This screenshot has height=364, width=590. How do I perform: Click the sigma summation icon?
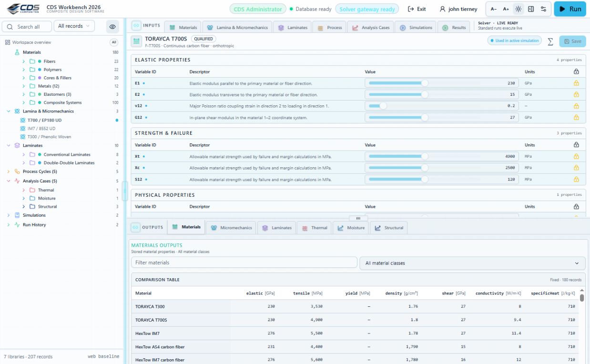550,41
